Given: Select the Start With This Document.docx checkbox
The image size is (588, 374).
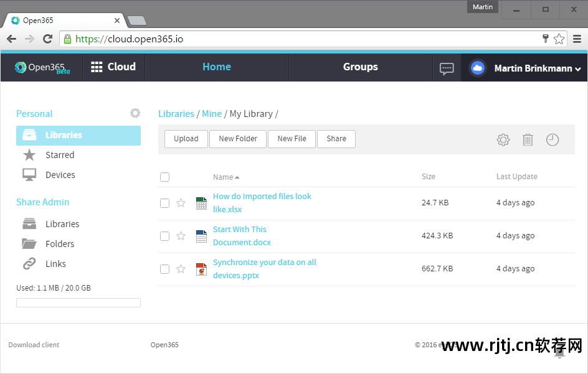Looking at the screenshot, I should click(x=164, y=236).
